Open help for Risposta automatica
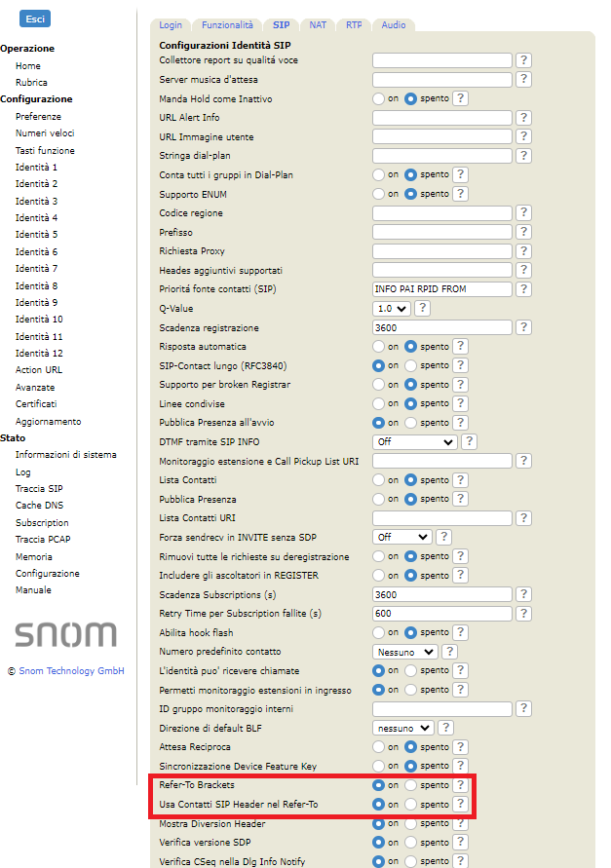Screen dimensions: 611x868 click(460, 347)
